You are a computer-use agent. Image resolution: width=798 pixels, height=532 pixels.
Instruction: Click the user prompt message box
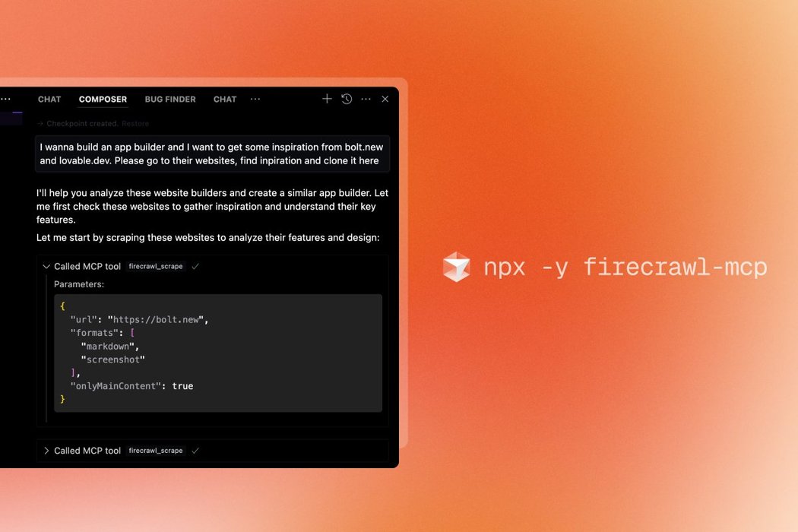pyautogui.click(x=212, y=154)
